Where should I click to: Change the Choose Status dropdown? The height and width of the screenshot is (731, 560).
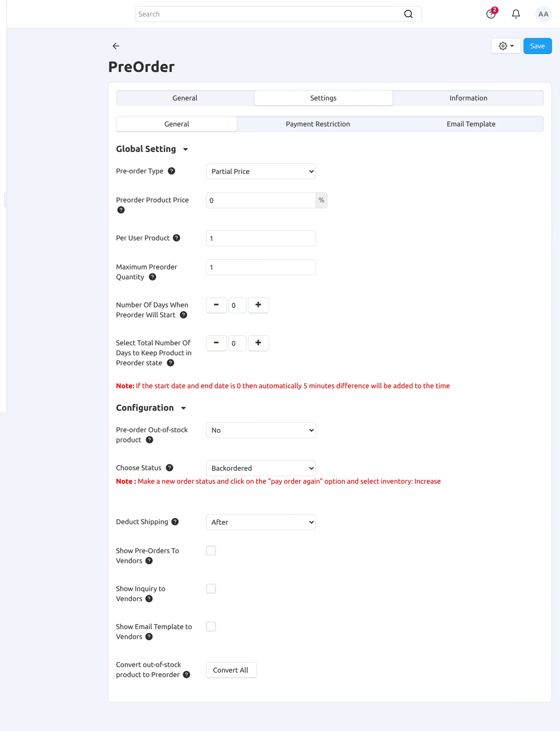(x=261, y=468)
